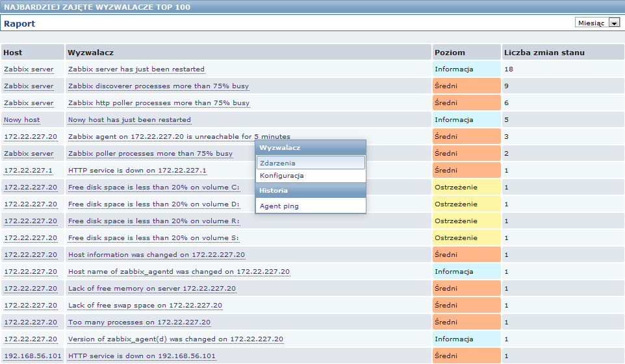Open host 172.22.227.20 in Version changed row
The image size is (625, 364).
coord(31,339)
